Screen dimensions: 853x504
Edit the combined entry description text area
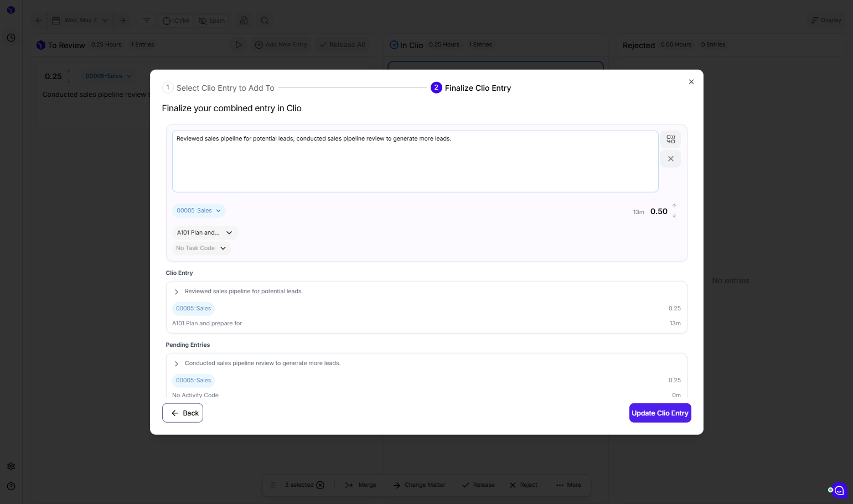(x=415, y=162)
